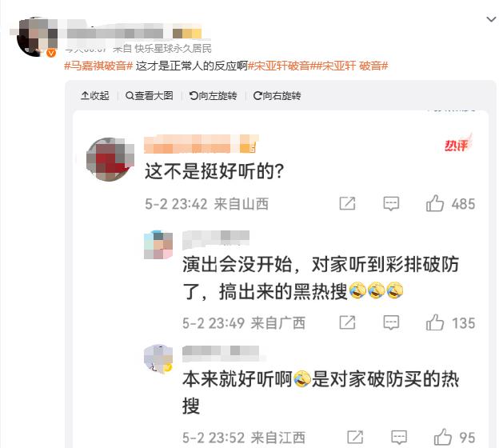This screenshot has height=448, width=499.
Task: Open 查看大图 to view full image
Action: [150, 95]
